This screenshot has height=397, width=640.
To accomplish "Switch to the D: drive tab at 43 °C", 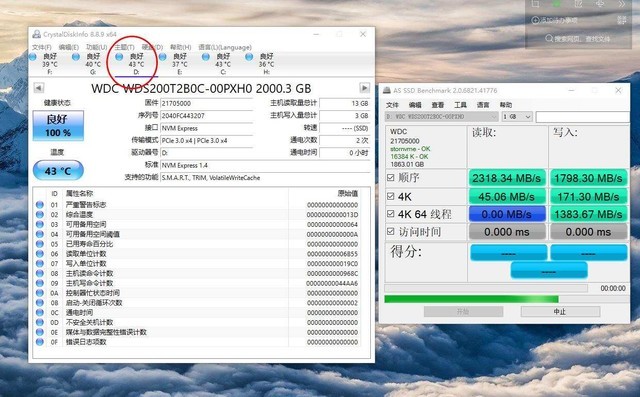I will tap(136, 64).
